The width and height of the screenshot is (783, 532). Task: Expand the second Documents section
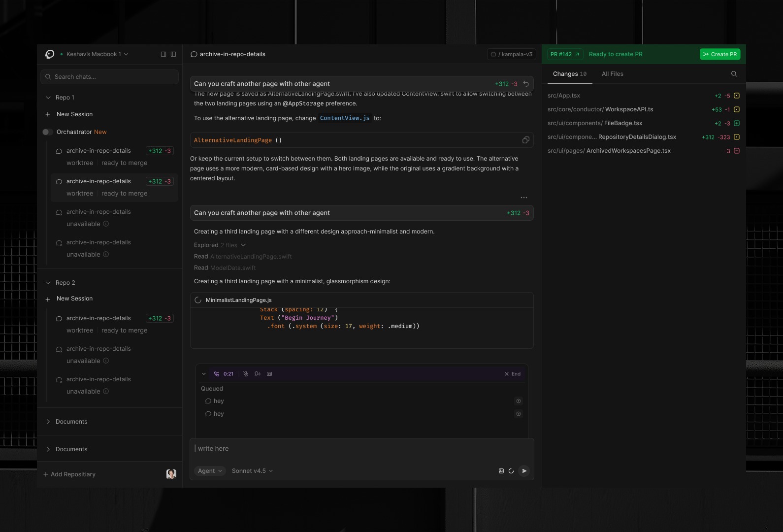[48, 449]
